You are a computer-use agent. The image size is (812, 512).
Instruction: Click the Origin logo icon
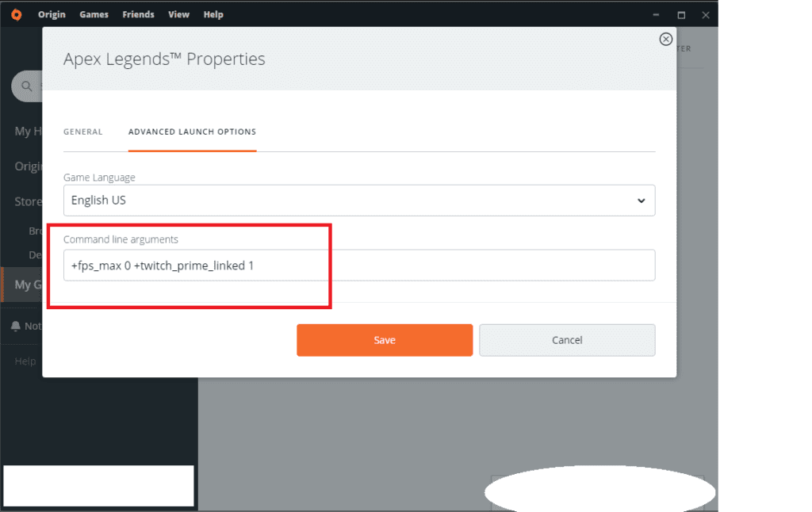tap(16, 14)
